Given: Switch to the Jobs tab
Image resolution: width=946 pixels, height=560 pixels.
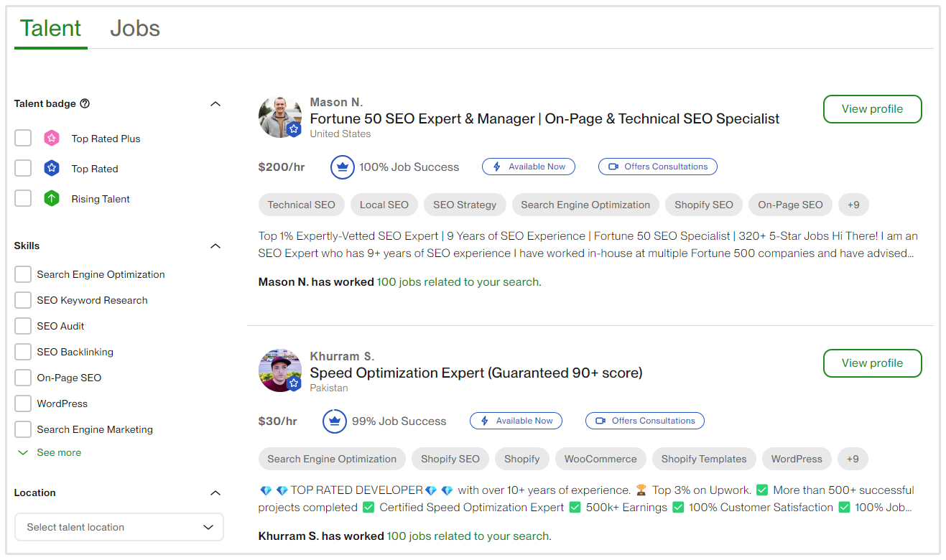Looking at the screenshot, I should point(135,29).
